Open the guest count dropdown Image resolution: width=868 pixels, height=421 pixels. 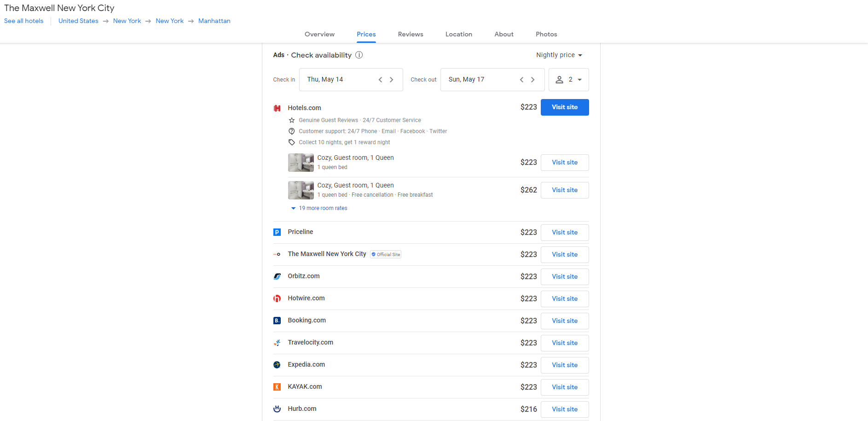569,80
